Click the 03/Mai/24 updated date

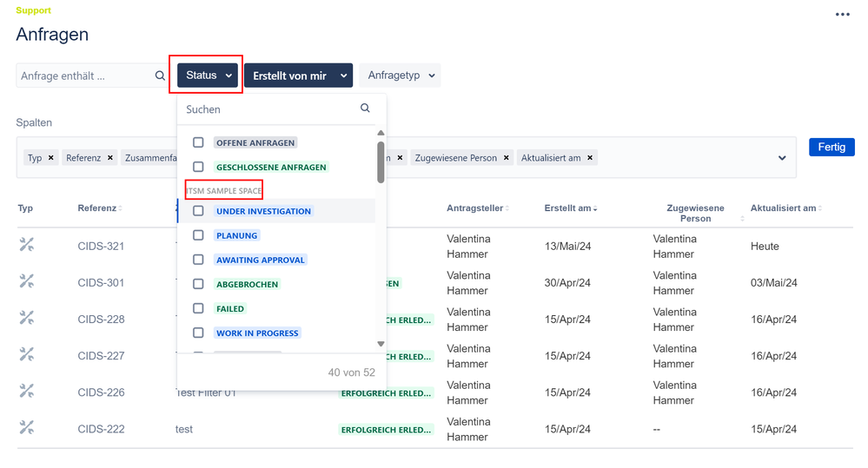[x=774, y=283]
